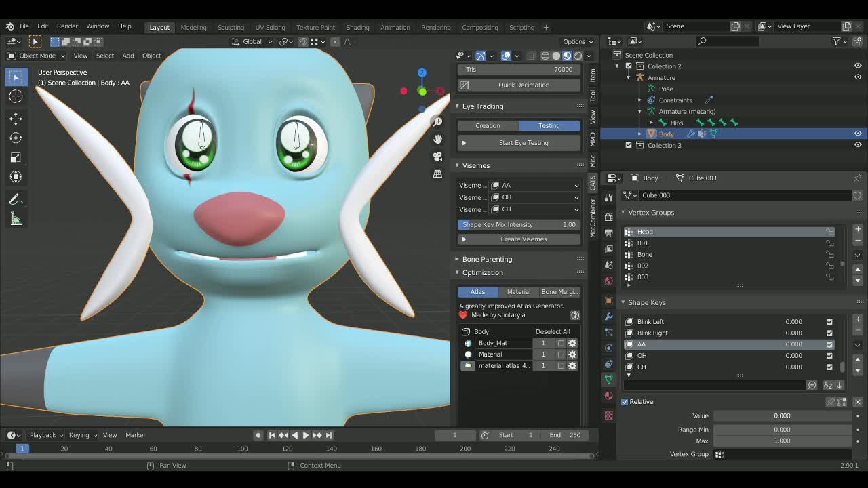Select the Annotate tool
868x488 pixels.
(x=16, y=199)
